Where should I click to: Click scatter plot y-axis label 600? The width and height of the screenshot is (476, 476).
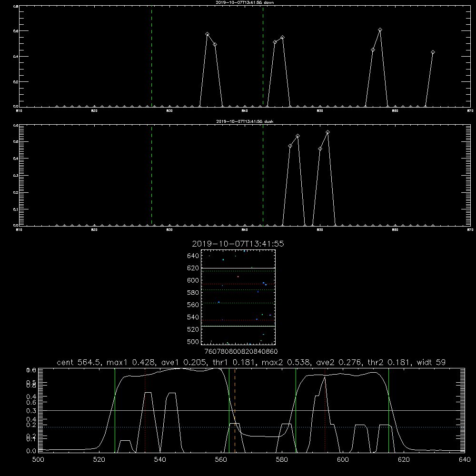tap(193, 280)
